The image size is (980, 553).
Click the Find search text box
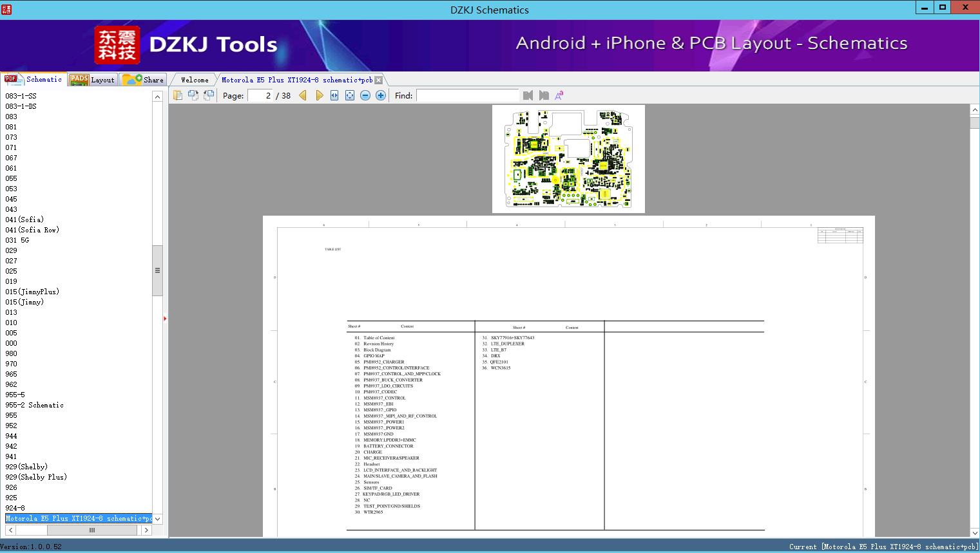coord(467,95)
